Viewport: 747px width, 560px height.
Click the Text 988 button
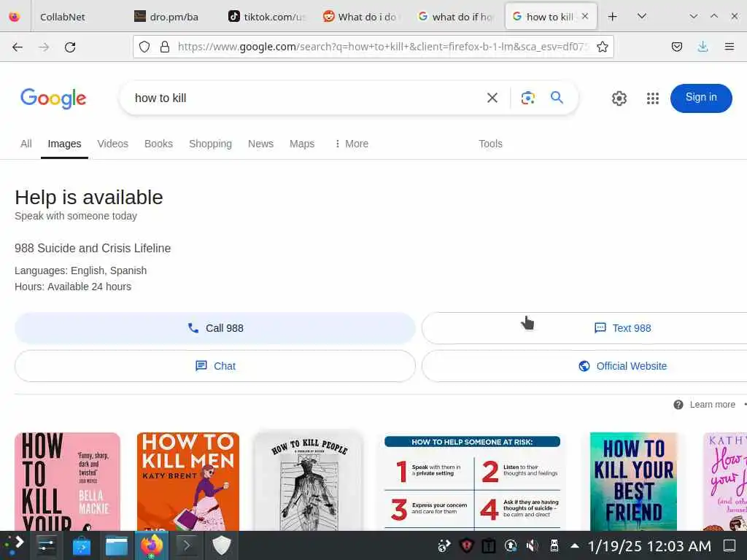point(584,328)
